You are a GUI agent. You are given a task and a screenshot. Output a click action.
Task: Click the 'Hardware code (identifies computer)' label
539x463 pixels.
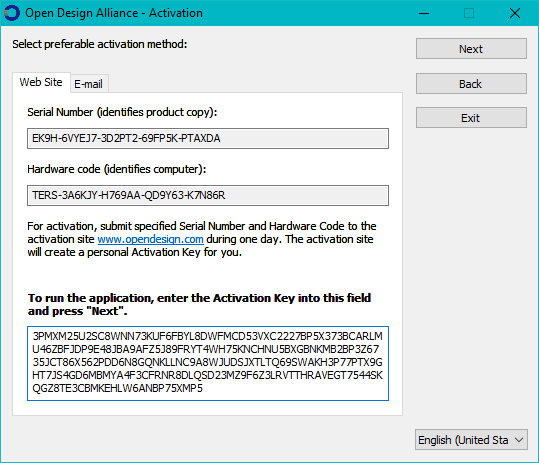click(x=117, y=169)
